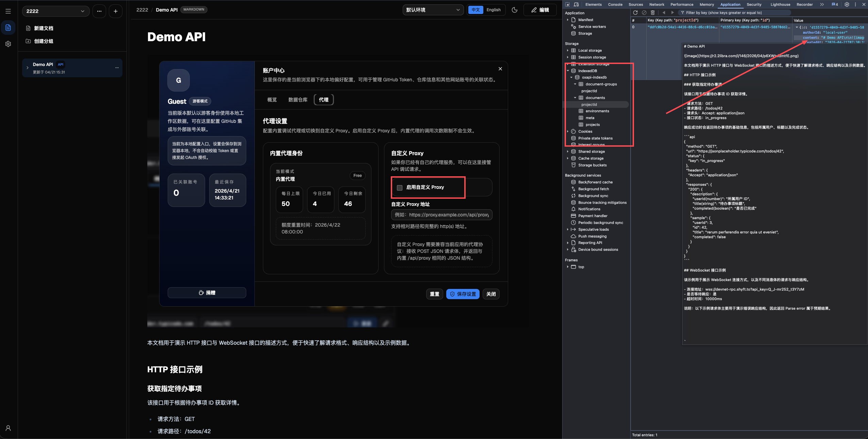The image size is (868, 439).
Task: Select the projects object store
Action: click(592, 125)
